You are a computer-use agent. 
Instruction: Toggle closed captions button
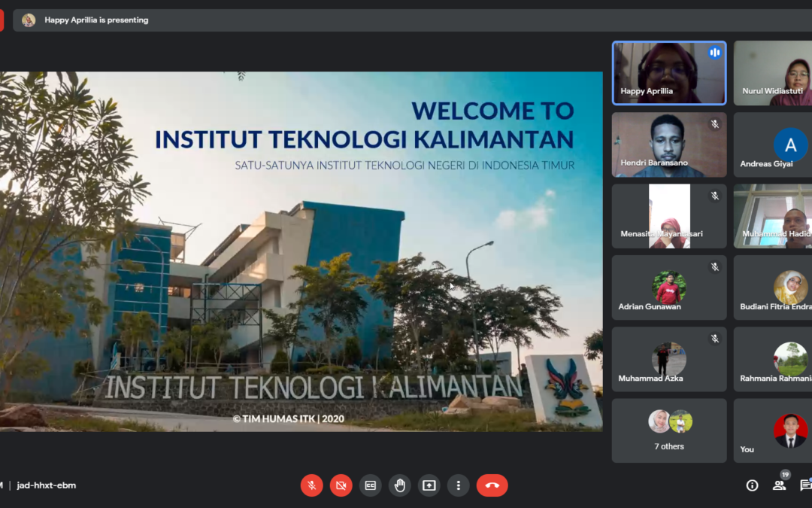tap(370, 485)
